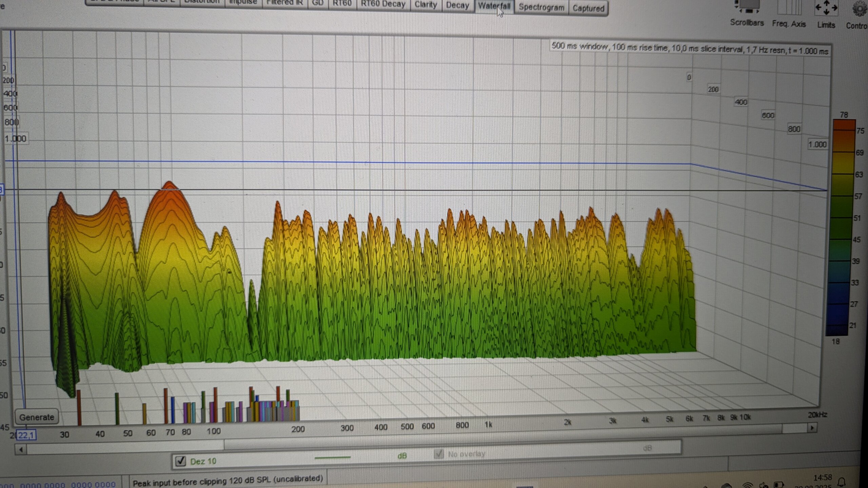Click the left scroll arrow below the graph
Viewport: 868px width, 488px height.
pyautogui.click(x=21, y=450)
